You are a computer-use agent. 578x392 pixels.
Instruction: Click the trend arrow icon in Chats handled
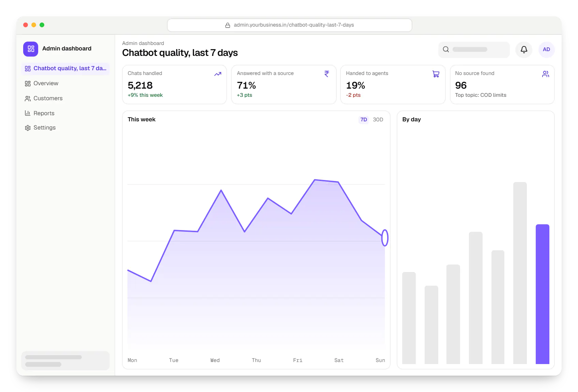click(218, 74)
